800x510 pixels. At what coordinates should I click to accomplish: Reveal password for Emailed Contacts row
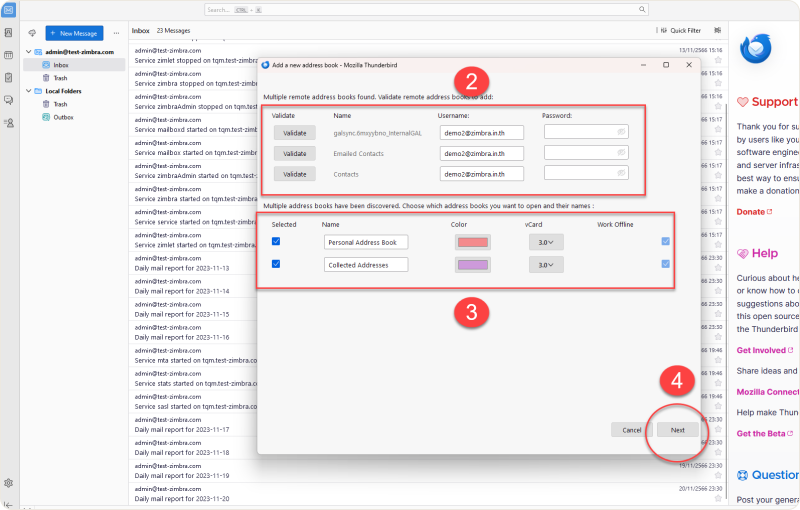(621, 152)
